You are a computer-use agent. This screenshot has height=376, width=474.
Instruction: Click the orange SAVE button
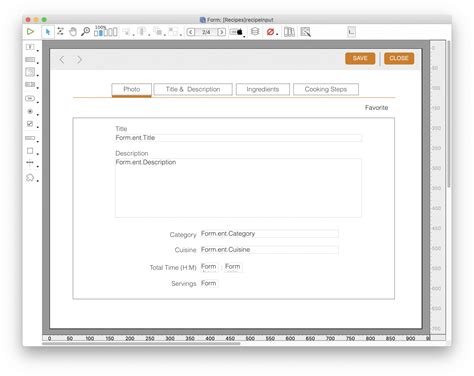360,58
